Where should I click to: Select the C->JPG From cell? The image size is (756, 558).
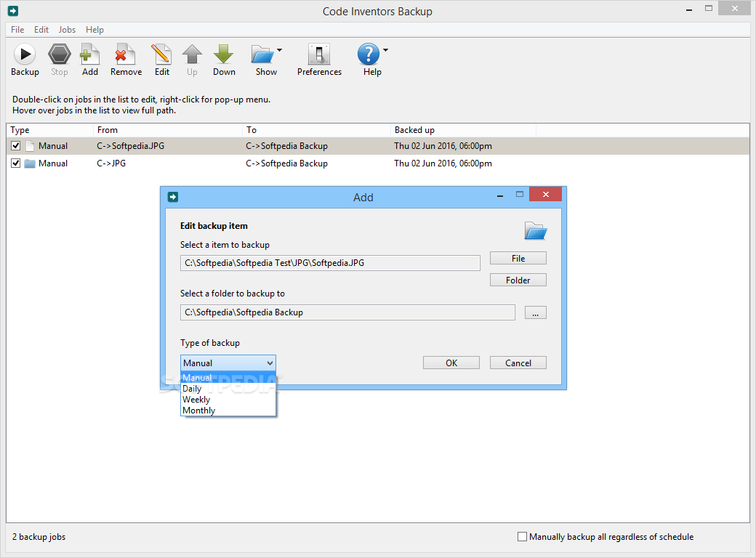111,163
